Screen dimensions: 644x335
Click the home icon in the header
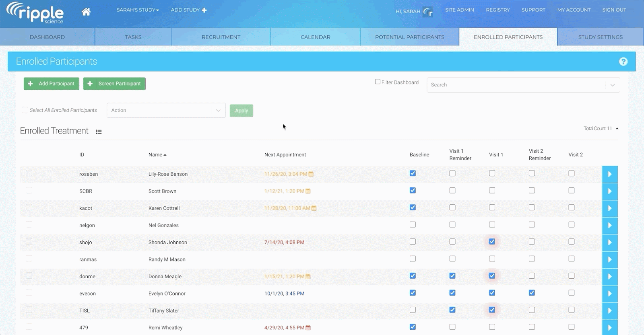86,12
